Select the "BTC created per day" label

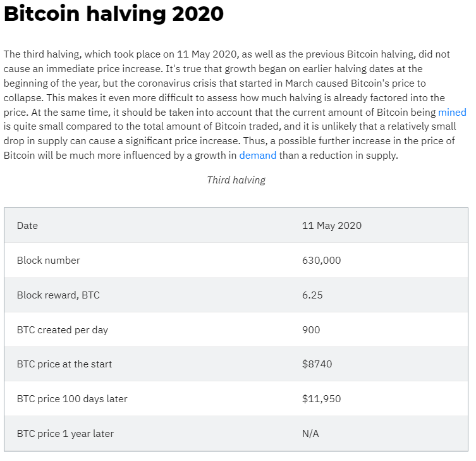pyautogui.click(x=63, y=330)
